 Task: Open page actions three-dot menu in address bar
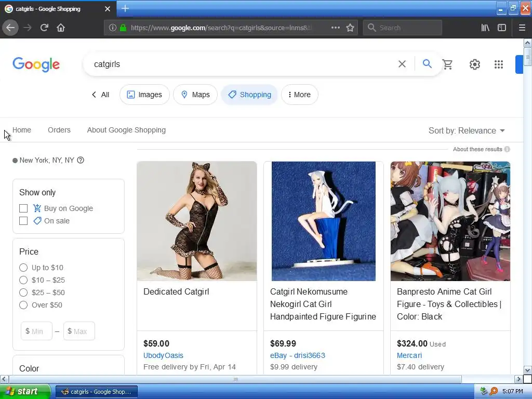[335, 28]
